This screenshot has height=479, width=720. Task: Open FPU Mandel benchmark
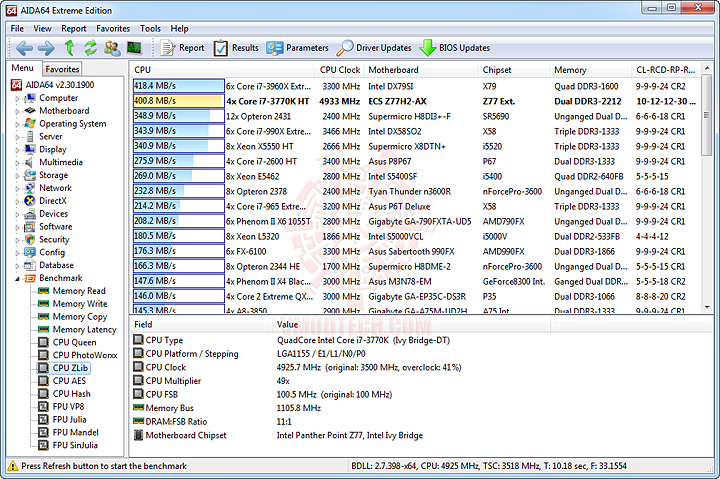pos(75,432)
